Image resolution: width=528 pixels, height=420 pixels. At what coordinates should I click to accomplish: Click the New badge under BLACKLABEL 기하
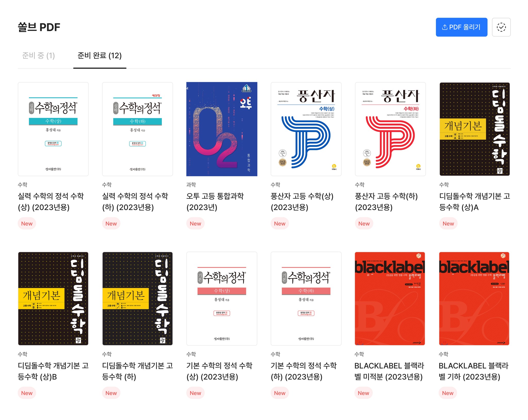pyautogui.click(x=448, y=393)
